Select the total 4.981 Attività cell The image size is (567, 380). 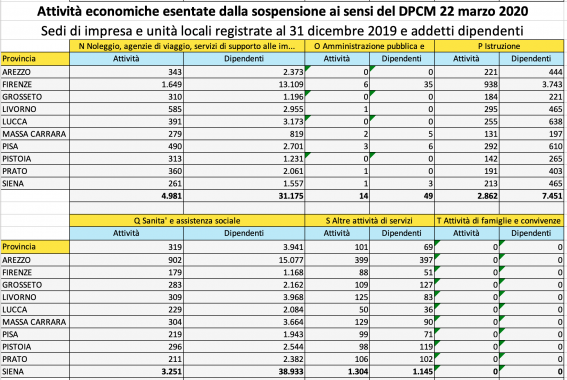(126, 196)
